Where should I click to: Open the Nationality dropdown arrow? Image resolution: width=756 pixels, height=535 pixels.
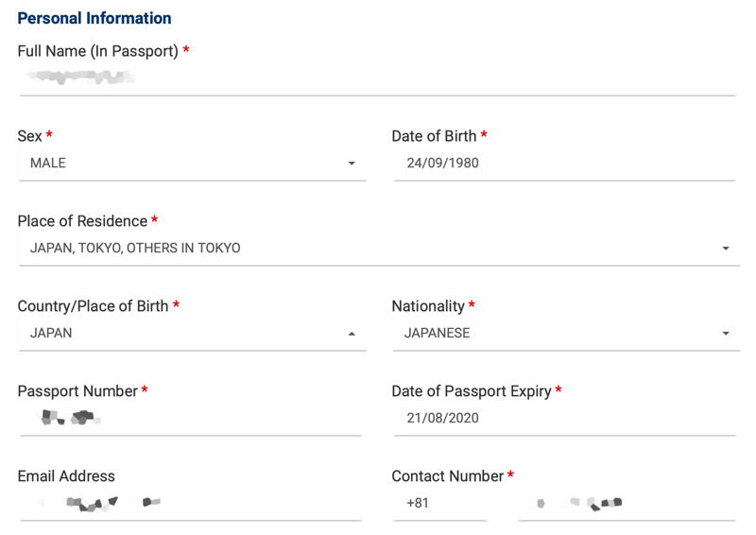(725, 334)
